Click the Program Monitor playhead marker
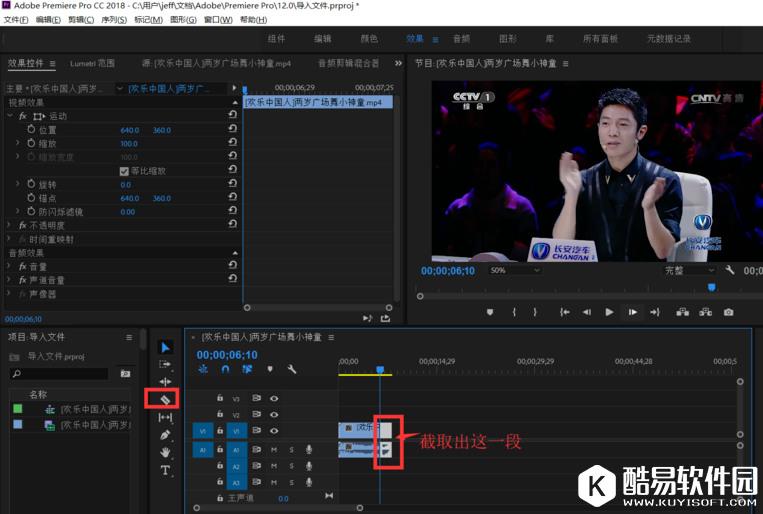Screen dimensions: 763x514 pos(711,288)
